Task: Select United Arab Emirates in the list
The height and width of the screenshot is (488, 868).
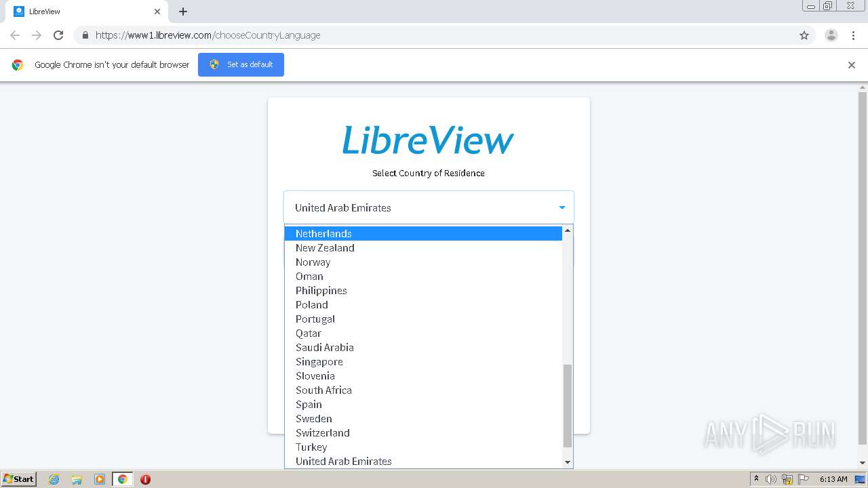Action: click(x=423, y=461)
